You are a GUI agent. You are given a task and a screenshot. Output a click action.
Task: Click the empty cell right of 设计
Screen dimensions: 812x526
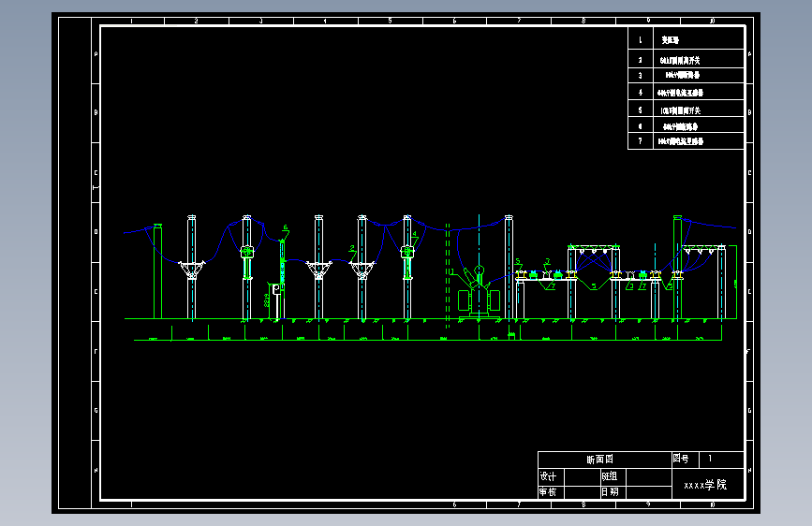(x=582, y=476)
